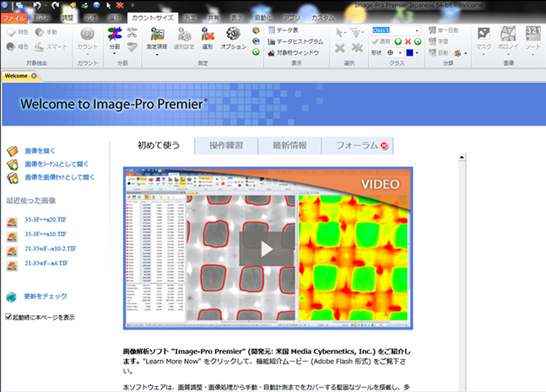Open the Class 1 combo box dropdown
This screenshot has height=392, width=546.
click(417, 30)
